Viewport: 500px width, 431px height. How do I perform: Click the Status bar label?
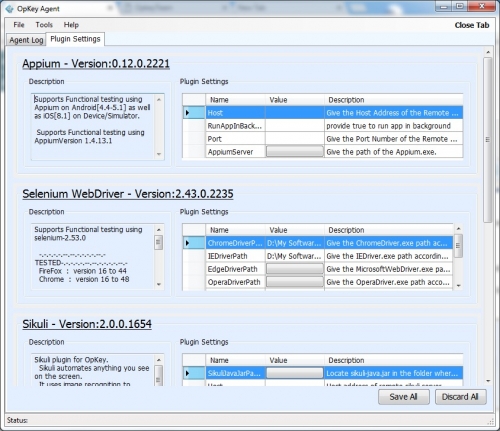pos(17,420)
